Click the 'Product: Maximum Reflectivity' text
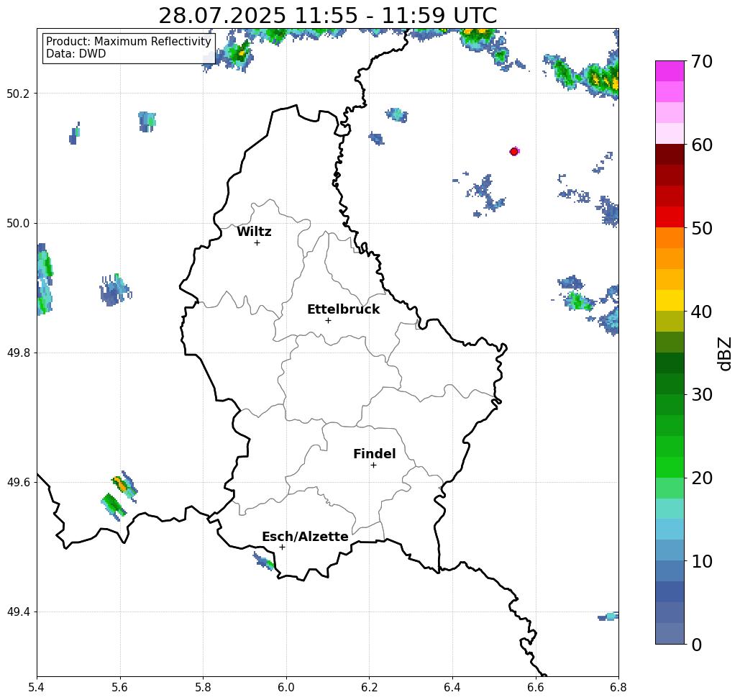The width and height of the screenshot is (740, 700). (128, 42)
